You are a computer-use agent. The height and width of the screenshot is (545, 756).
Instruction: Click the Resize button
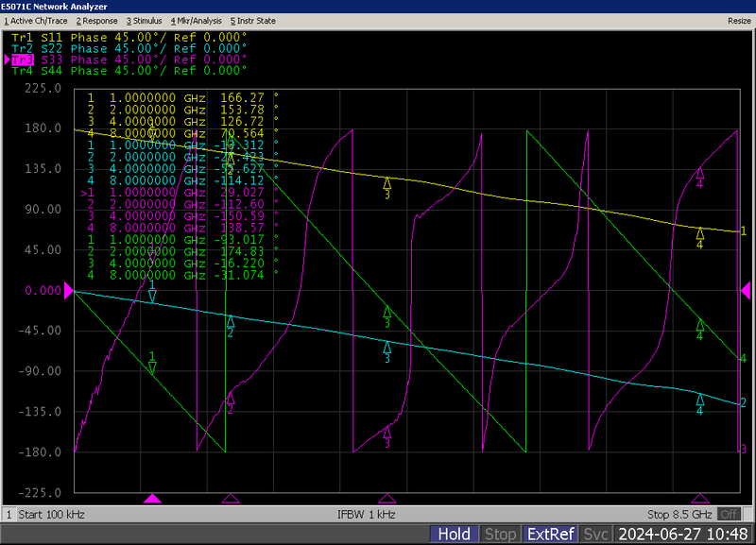(x=738, y=20)
